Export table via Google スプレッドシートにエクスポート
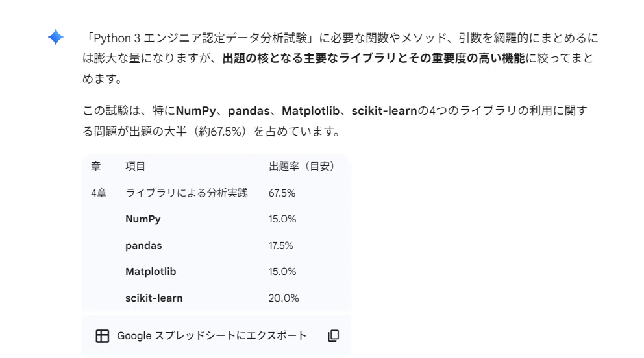 coord(212,335)
